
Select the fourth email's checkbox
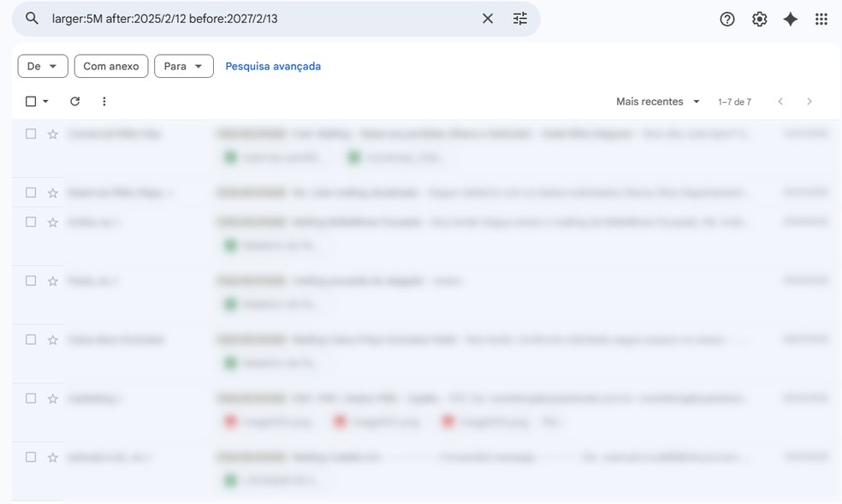click(31, 281)
